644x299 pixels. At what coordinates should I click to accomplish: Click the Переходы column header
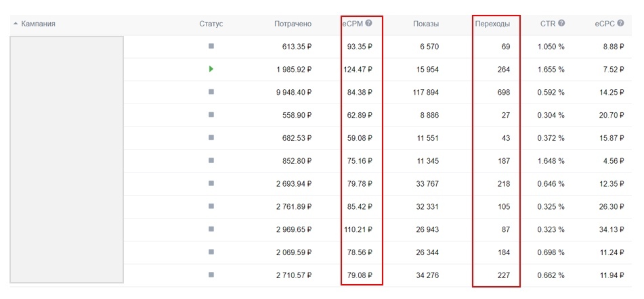click(x=492, y=24)
